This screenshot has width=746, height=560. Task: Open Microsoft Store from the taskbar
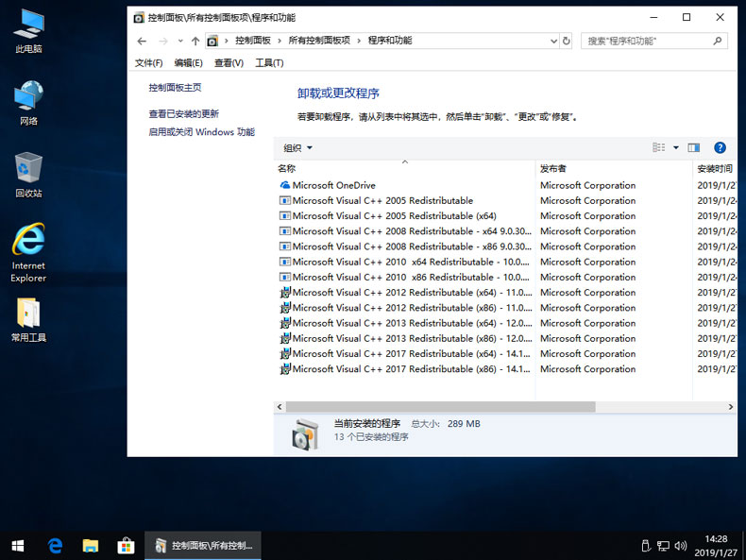click(x=126, y=546)
